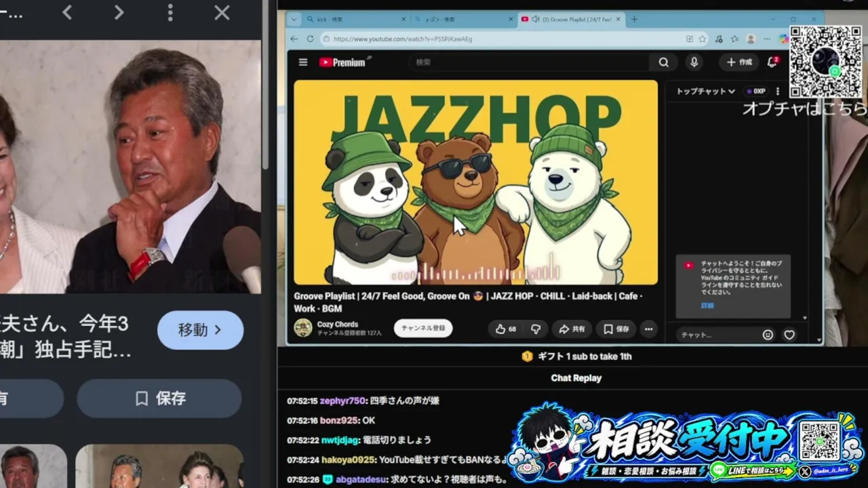Open username abgatadesu in chat replay
The height and width of the screenshot is (488, 868).
click(x=361, y=479)
